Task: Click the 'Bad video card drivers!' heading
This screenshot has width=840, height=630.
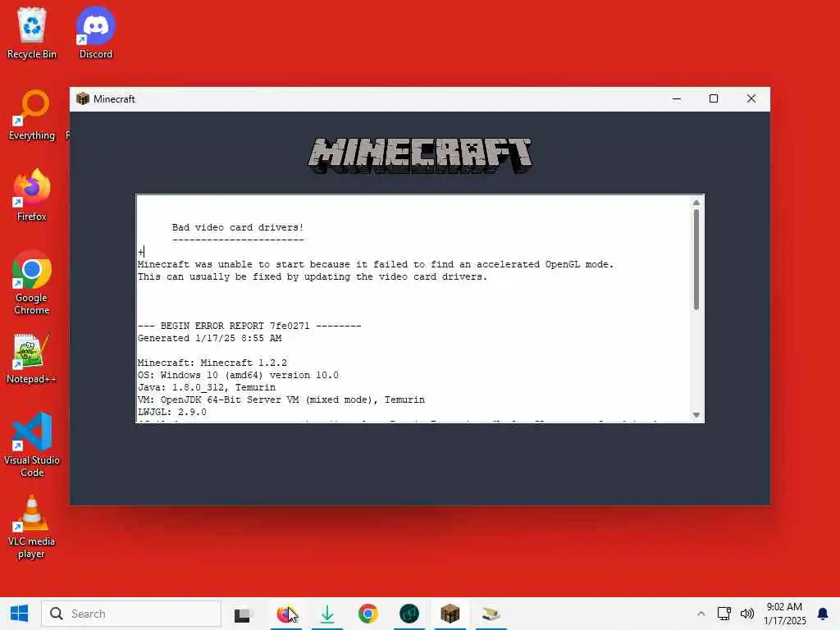Action: tap(237, 227)
